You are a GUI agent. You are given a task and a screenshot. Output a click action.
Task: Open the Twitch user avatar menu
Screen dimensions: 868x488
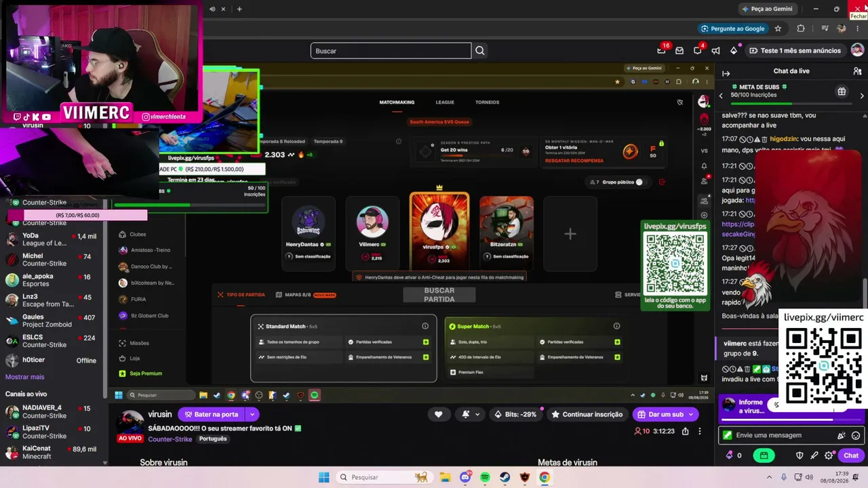point(857,50)
